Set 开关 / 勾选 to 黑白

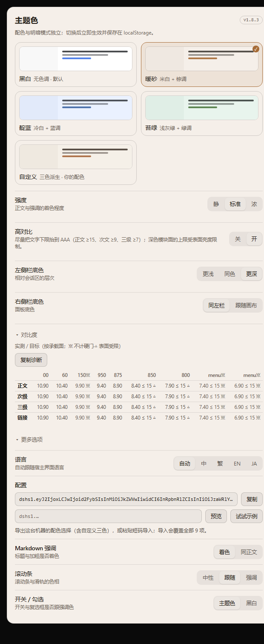[x=252, y=603]
